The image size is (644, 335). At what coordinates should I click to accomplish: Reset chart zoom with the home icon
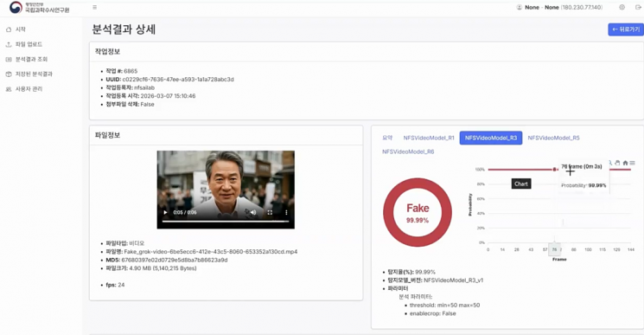click(625, 163)
